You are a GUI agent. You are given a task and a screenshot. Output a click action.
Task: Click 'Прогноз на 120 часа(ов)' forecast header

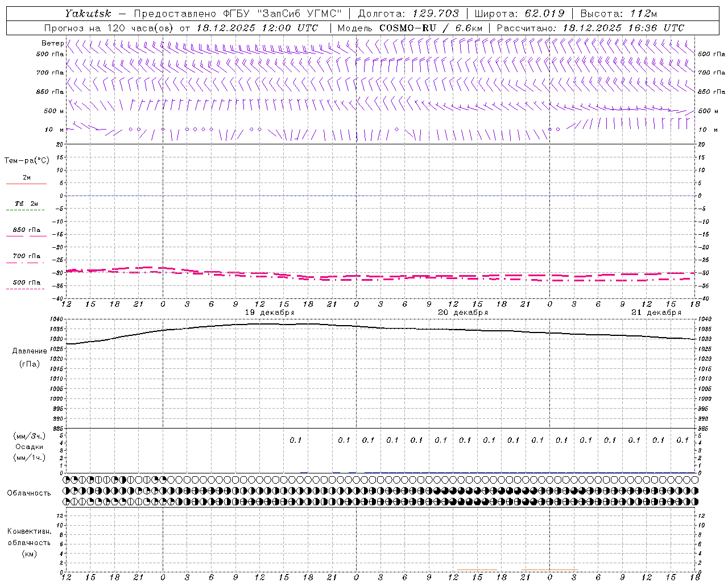pyautogui.click(x=110, y=28)
